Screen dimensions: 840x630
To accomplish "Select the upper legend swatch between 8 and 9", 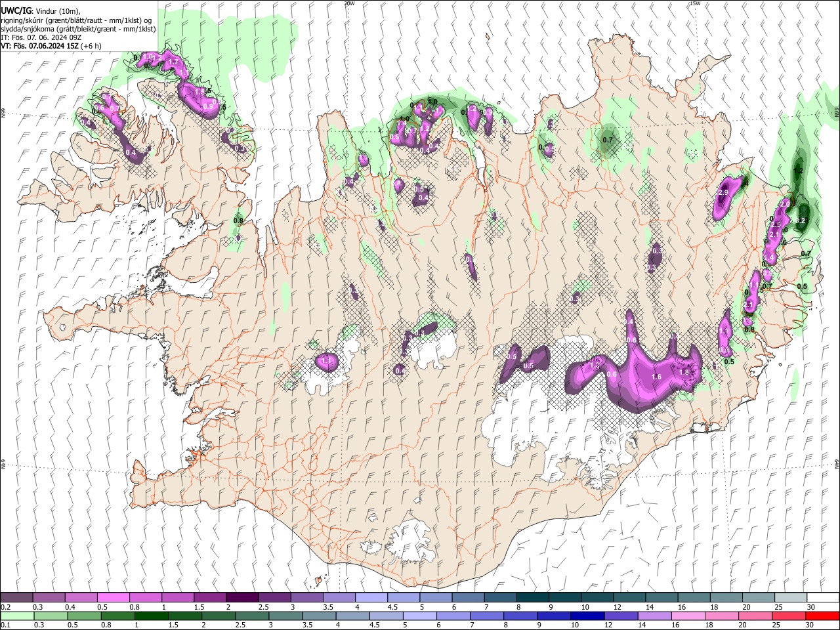I will click(532, 598).
